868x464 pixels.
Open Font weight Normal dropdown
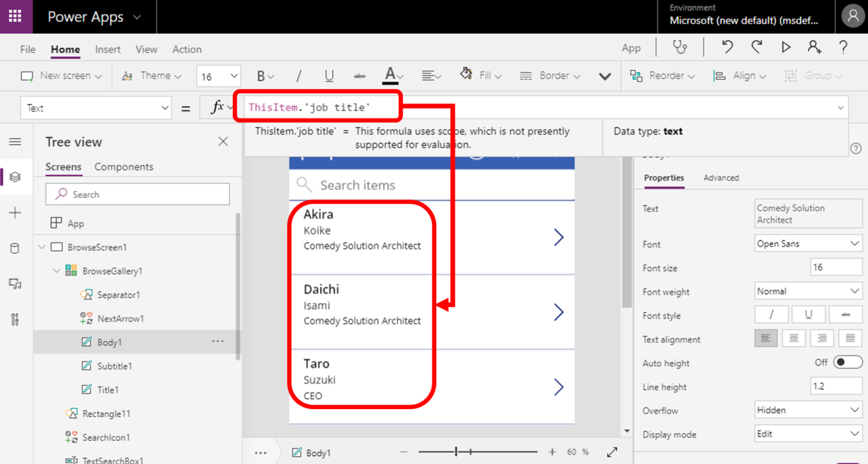808,291
